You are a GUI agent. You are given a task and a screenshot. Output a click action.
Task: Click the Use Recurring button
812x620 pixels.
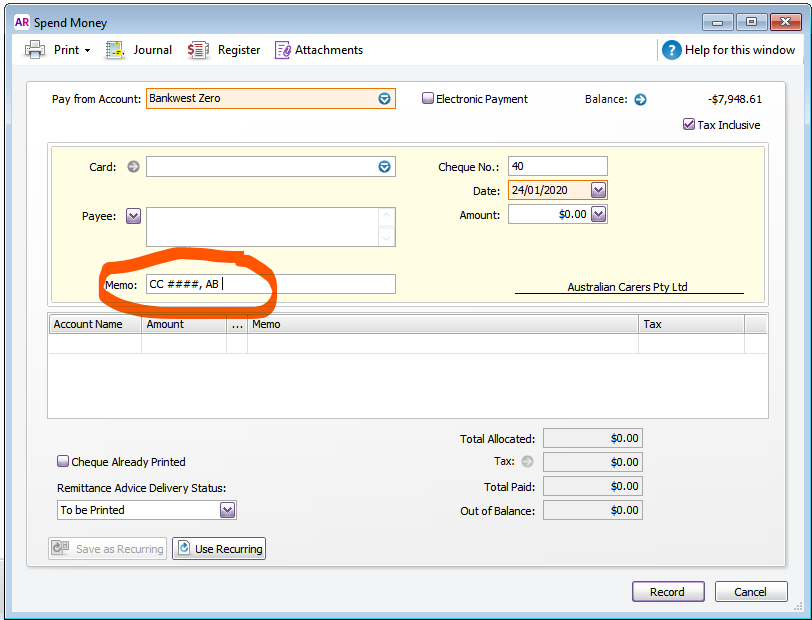click(219, 549)
